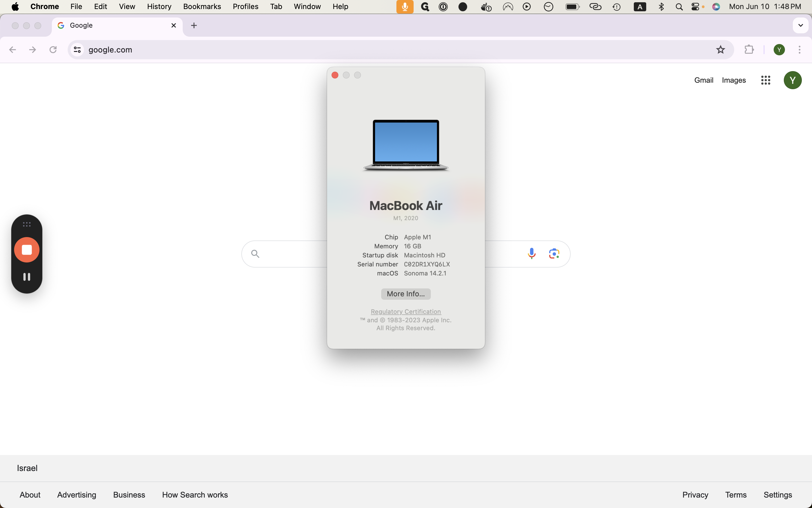This screenshot has height=508, width=812.
Task: Close the About This Mac window
Action: pos(335,75)
